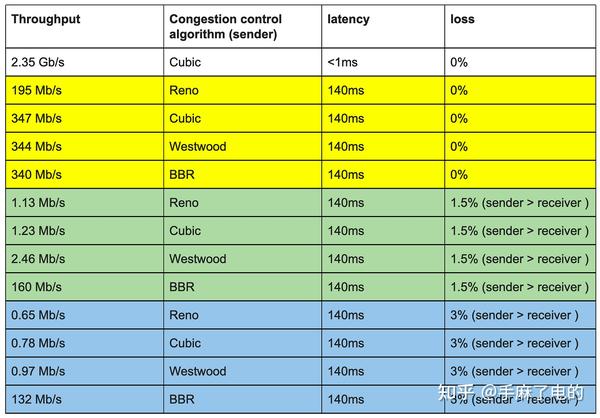
Task: Select the 1.23 Mb/s throughput cell
Action: point(37,230)
